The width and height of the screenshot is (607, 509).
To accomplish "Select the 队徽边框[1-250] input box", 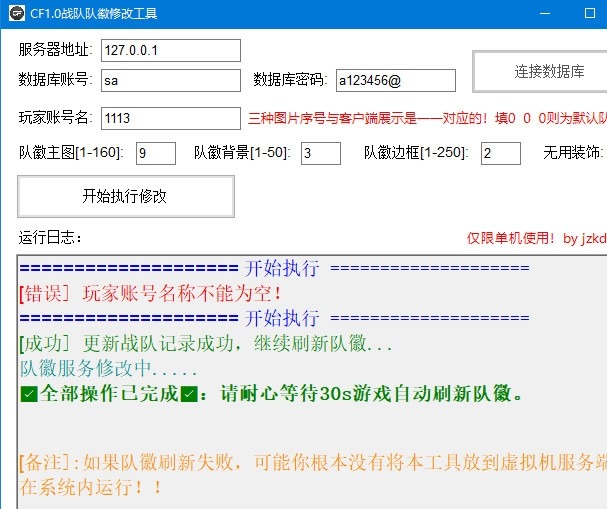I will pyautogui.click(x=501, y=153).
